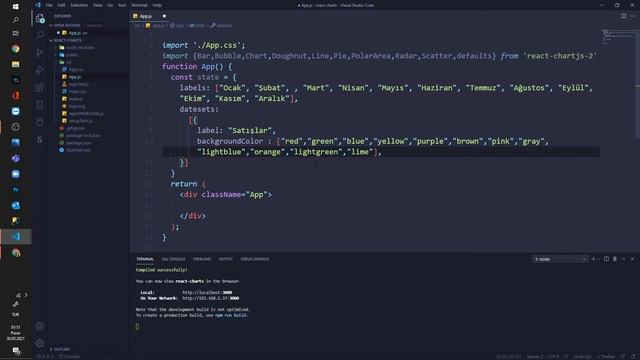The image size is (640, 360).
Task: Open editor More Actions ellipsis menu
Action: (632, 16)
